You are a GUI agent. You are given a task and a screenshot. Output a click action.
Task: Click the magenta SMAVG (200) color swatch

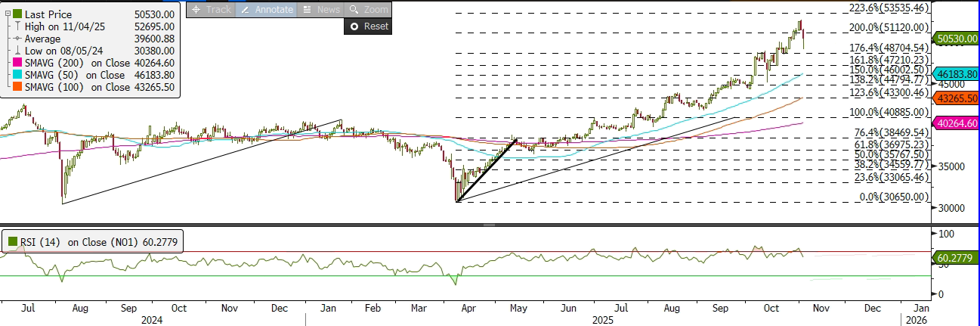pos(17,63)
